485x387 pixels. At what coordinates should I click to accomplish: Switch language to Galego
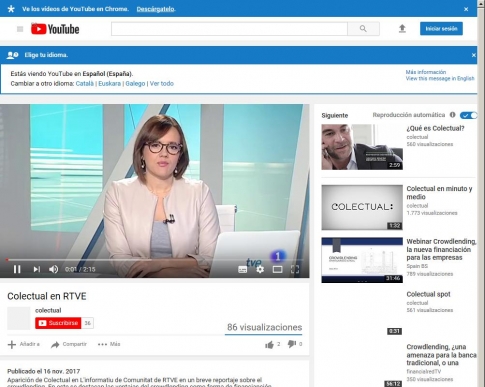pyautogui.click(x=135, y=84)
